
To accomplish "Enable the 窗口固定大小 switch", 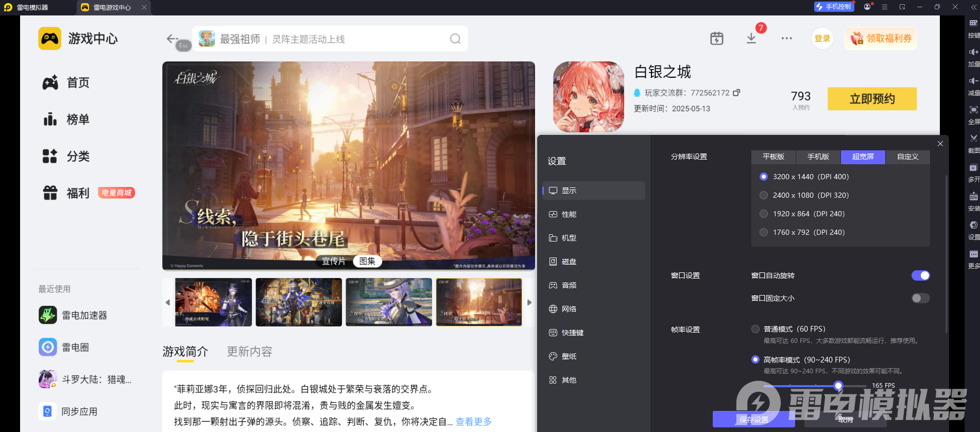I will (x=921, y=298).
